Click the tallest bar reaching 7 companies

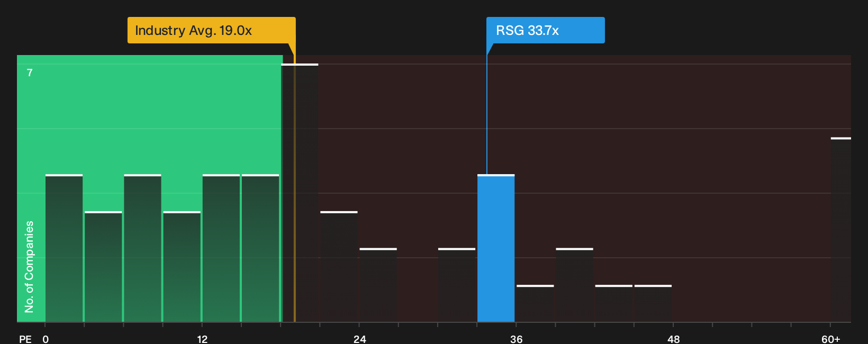(300, 193)
